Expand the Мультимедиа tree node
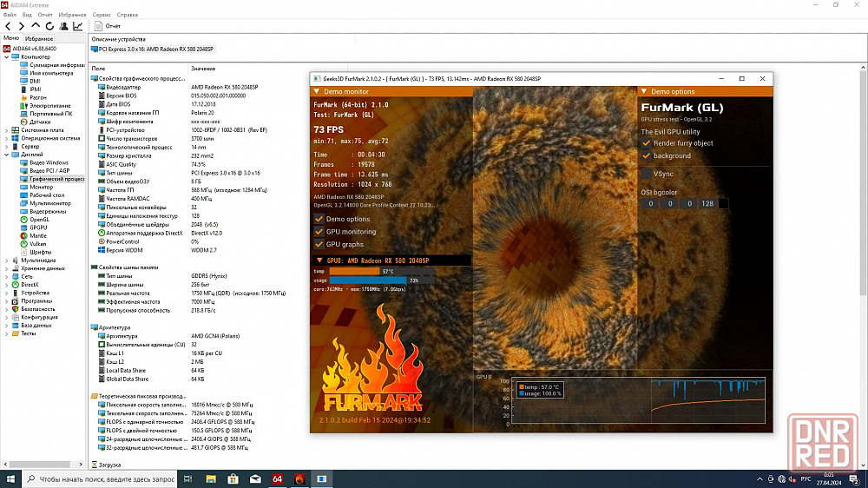Viewport: 868px width, 488px height. [x=7, y=260]
